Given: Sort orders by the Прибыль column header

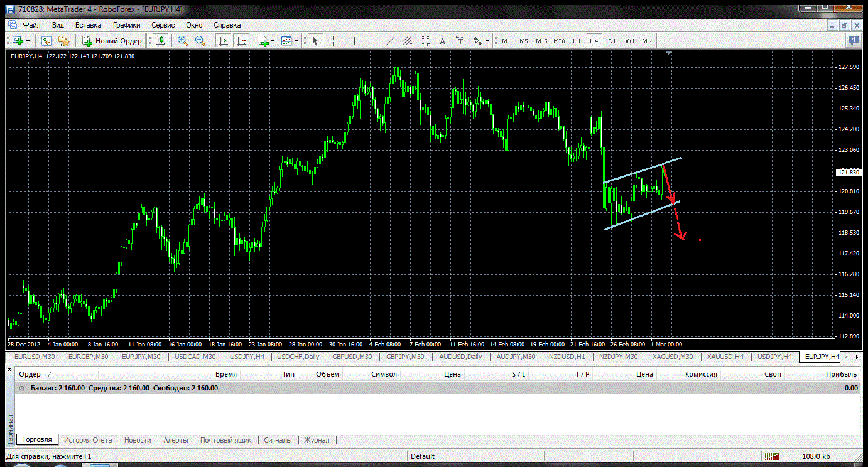Looking at the screenshot, I should [x=841, y=374].
